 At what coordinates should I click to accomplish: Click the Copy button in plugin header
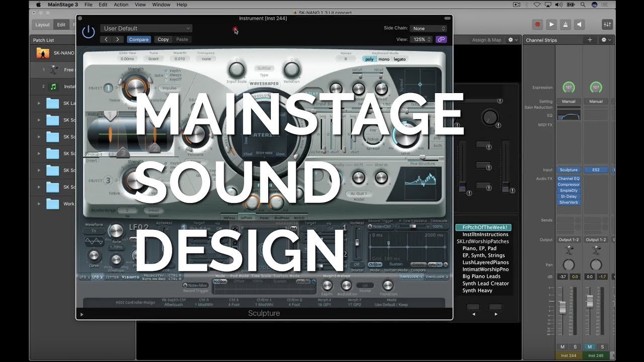164,39
